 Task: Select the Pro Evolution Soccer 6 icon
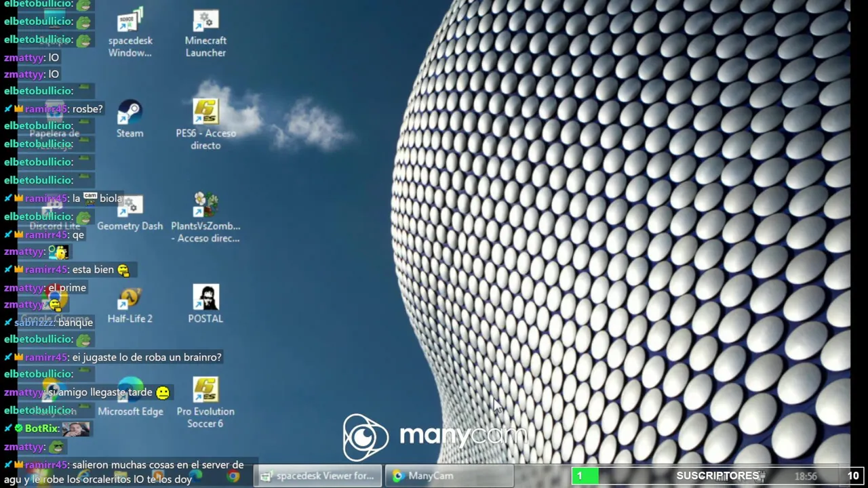(205, 403)
